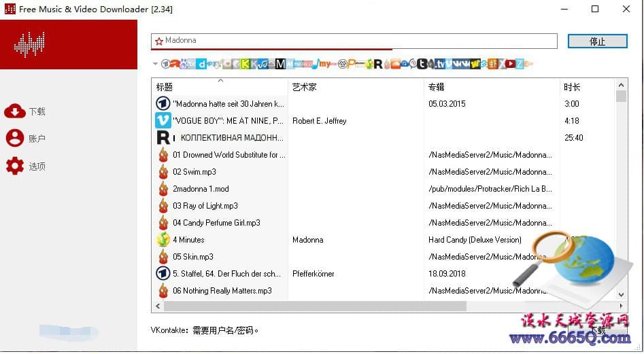Expand the source sites dropdown arrow
The width and height of the screenshot is (644, 354).
tap(155, 64)
